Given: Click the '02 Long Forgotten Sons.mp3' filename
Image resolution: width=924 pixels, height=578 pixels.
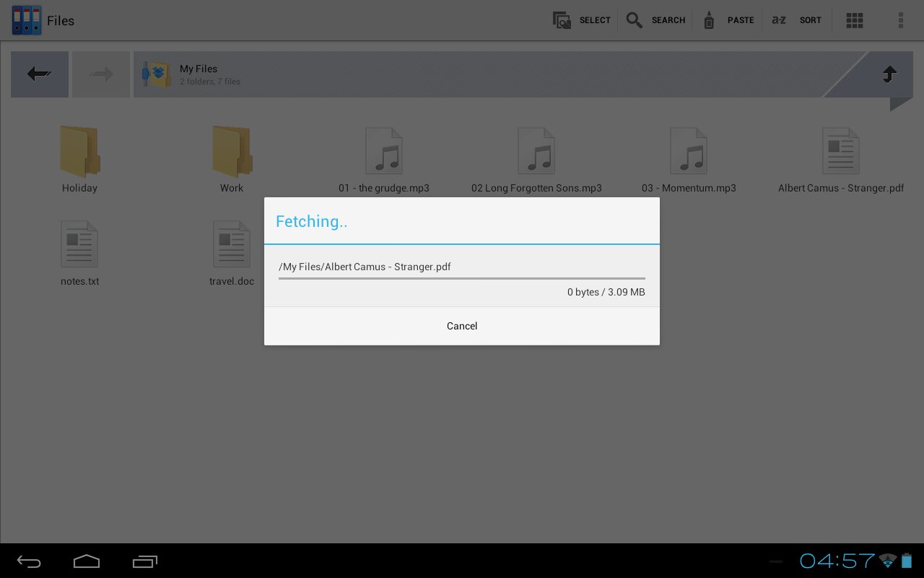Looking at the screenshot, I should click(536, 188).
